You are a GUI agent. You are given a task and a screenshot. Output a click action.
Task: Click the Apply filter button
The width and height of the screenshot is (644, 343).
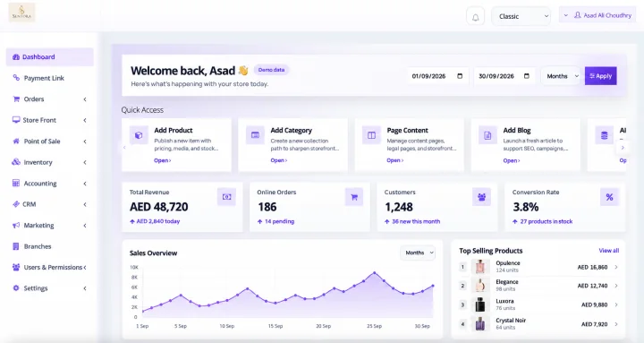tap(600, 76)
